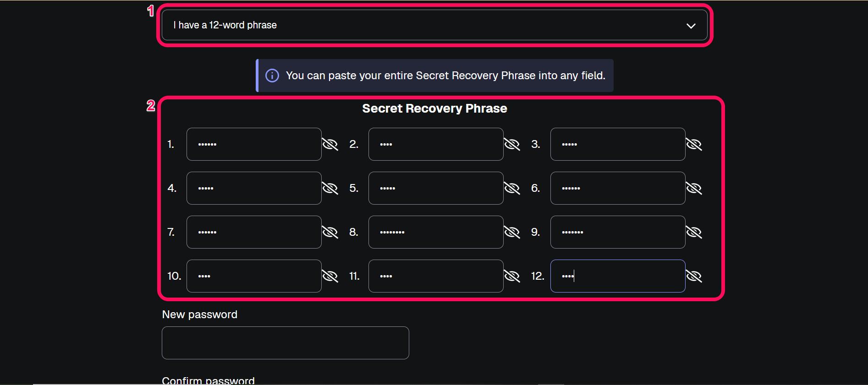
Task: Unhide word 10 of the phrase
Action: (330, 277)
